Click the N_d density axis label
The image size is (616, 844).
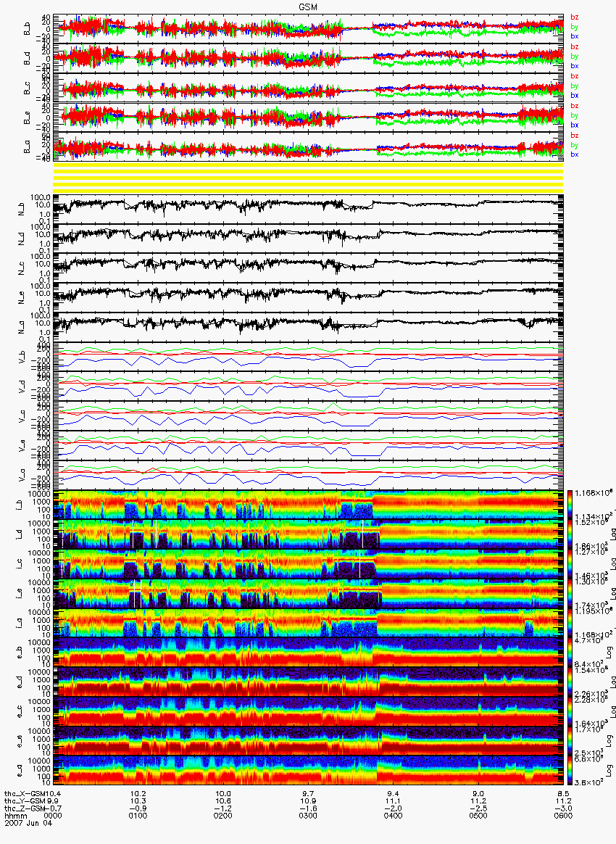[x=22, y=239]
